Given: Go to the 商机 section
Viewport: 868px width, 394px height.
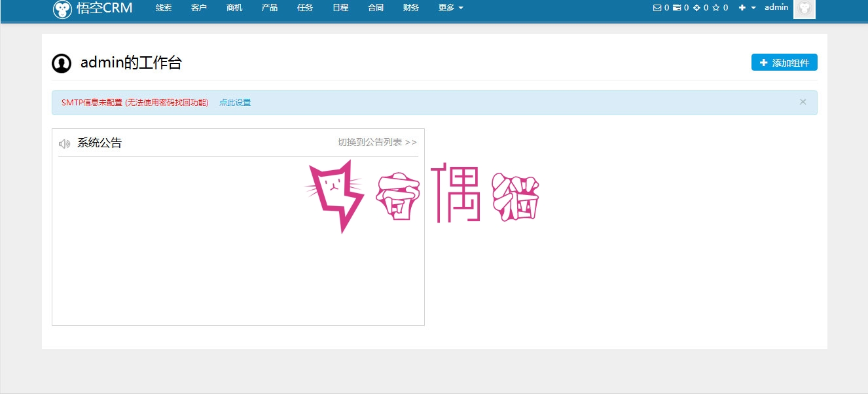Looking at the screenshot, I should (x=234, y=8).
